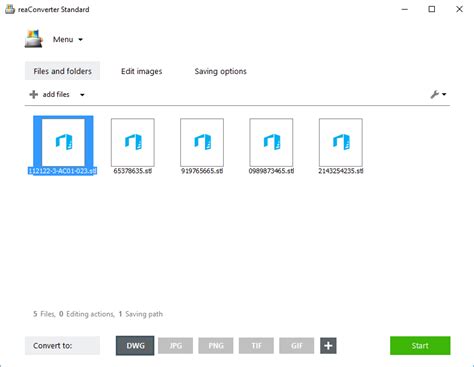Click the 5 Files status text
This screenshot has width=474, height=367.
pyautogui.click(x=44, y=314)
